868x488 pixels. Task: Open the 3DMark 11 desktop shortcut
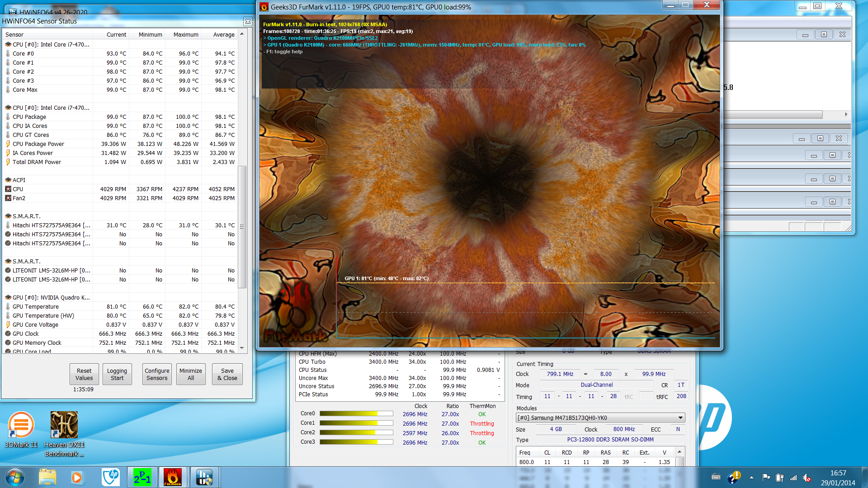21,429
